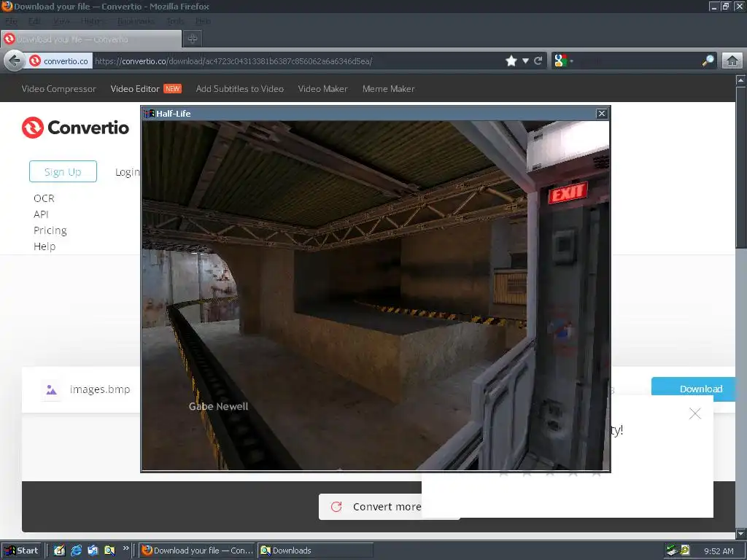This screenshot has height=560, width=747.
Task: Open a new tab with the plus button
Action: (193, 39)
